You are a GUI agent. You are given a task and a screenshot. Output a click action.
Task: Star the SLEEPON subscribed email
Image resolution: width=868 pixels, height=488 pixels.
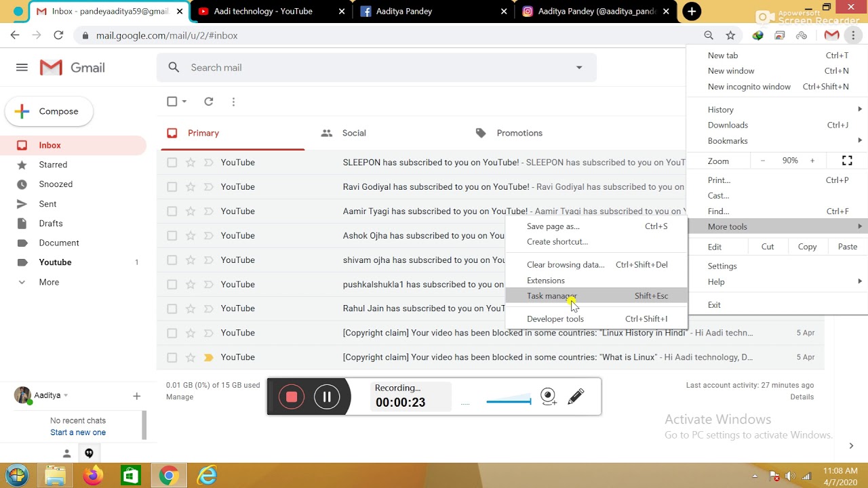click(x=191, y=163)
